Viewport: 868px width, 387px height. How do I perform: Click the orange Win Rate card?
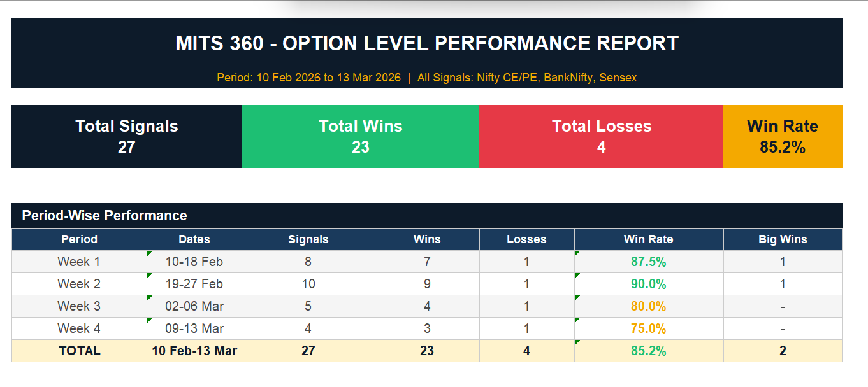coord(782,136)
